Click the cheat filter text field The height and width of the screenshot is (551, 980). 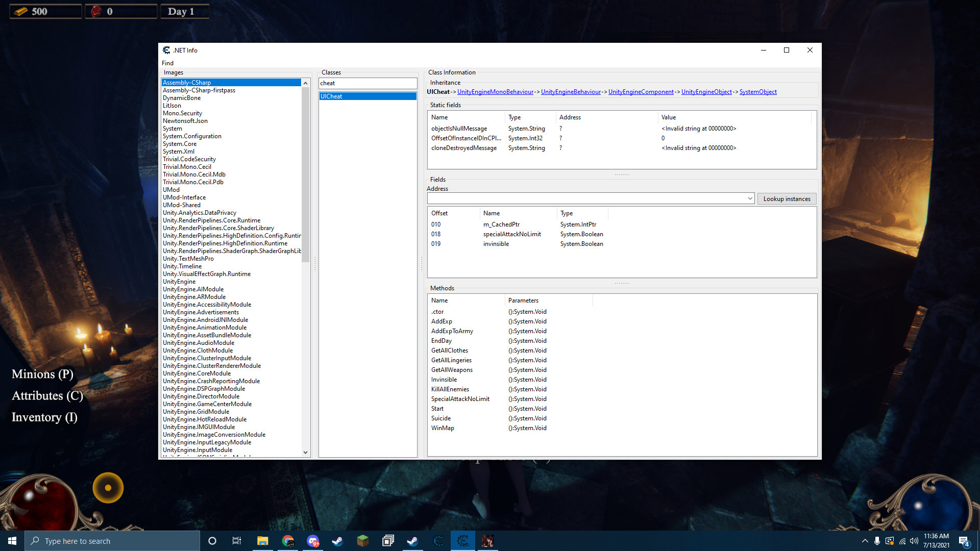(x=367, y=83)
